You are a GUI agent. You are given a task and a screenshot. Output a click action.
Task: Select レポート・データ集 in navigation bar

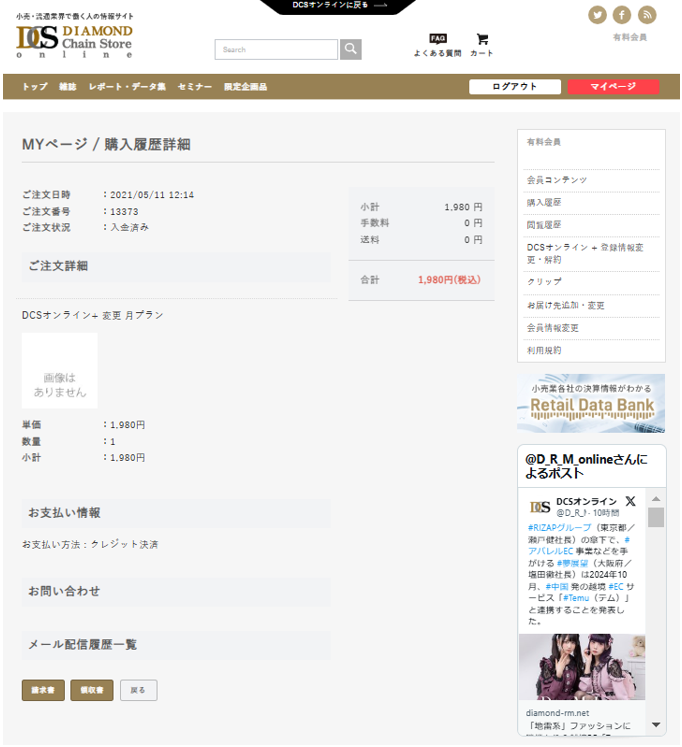pyautogui.click(x=127, y=87)
